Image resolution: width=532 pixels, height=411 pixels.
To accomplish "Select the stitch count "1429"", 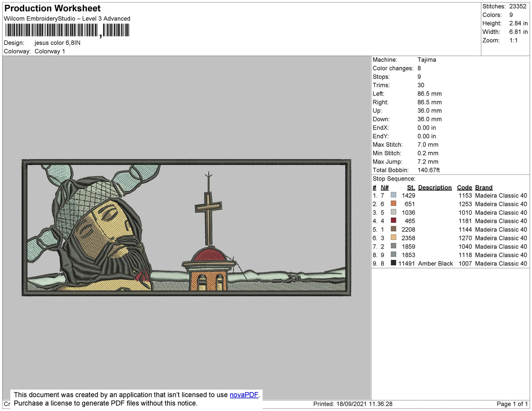I will pos(408,196).
